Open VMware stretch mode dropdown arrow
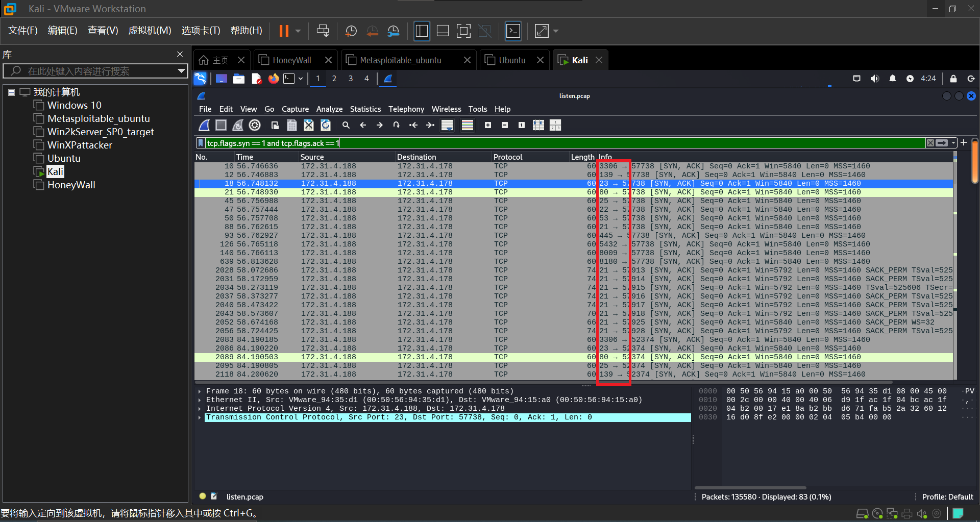 point(556,31)
